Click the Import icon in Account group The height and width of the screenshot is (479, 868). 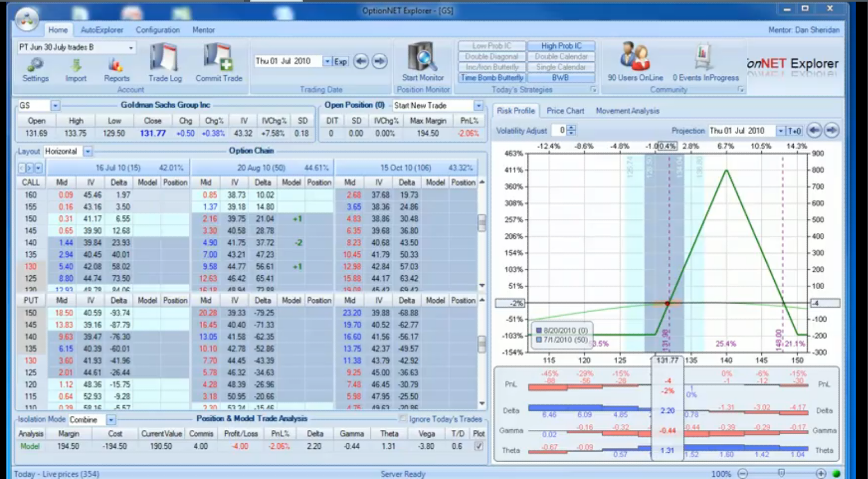[76, 65]
